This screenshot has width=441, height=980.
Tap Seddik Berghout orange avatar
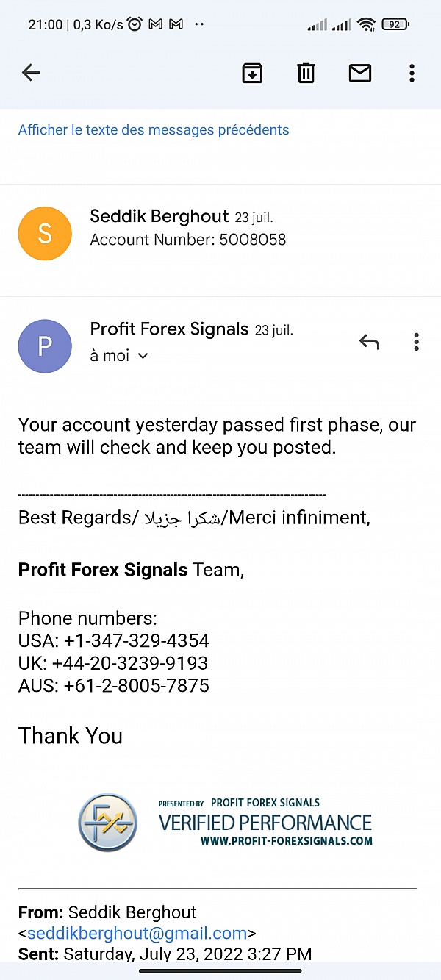pos(45,233)
